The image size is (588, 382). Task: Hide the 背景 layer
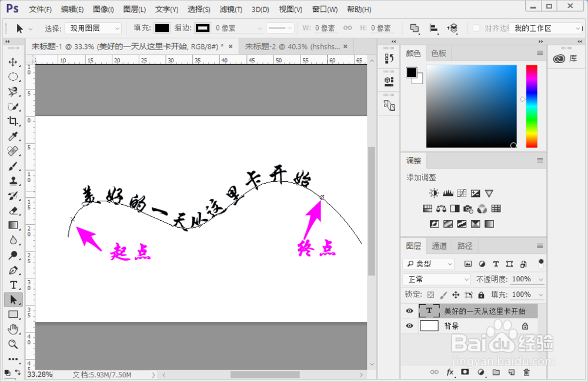(409, 325)
